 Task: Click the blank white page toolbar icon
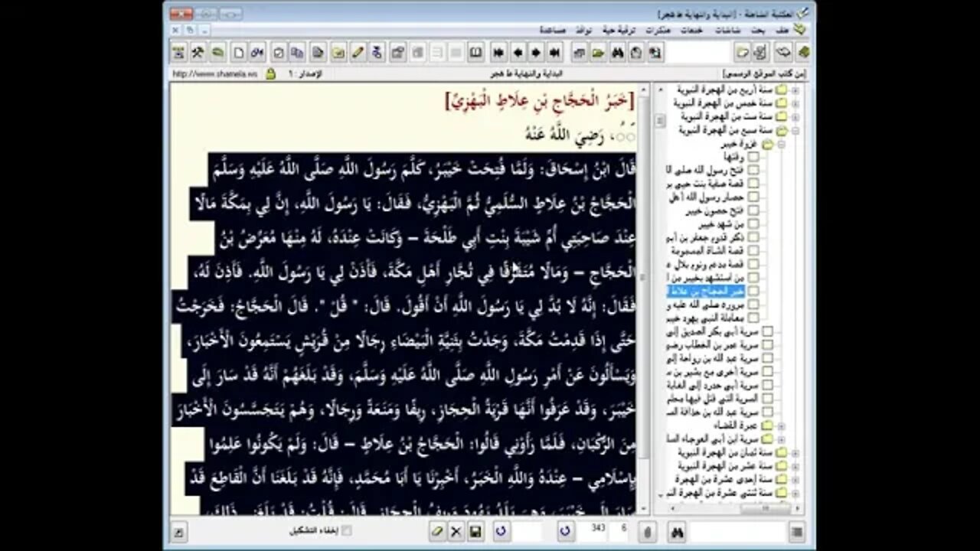click(x=239, y=52)
